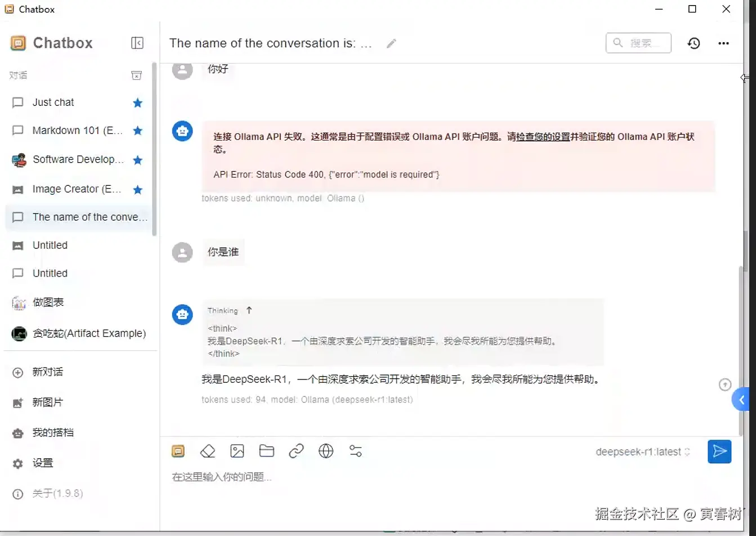The height and width of the screenshot is (536, 756).
Task: Click the blue side tab with chevron
Action: [x=741, y=400]
